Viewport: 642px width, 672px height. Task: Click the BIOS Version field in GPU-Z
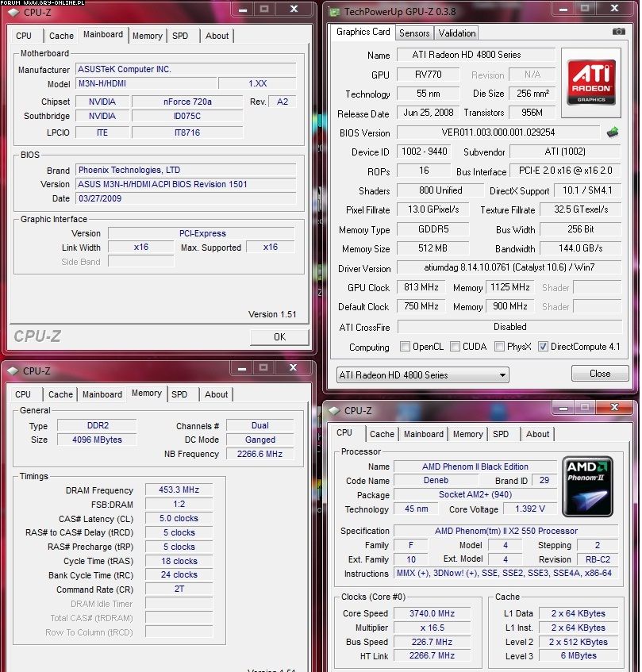pos(498,132)
